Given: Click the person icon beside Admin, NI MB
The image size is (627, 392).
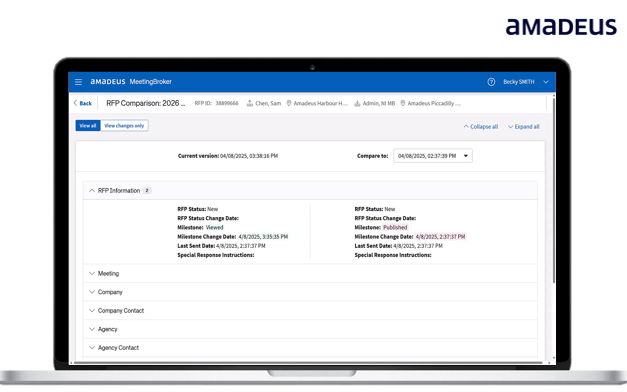Looking at the screenshot, I should pyautogui.click(x=357, y=103).
